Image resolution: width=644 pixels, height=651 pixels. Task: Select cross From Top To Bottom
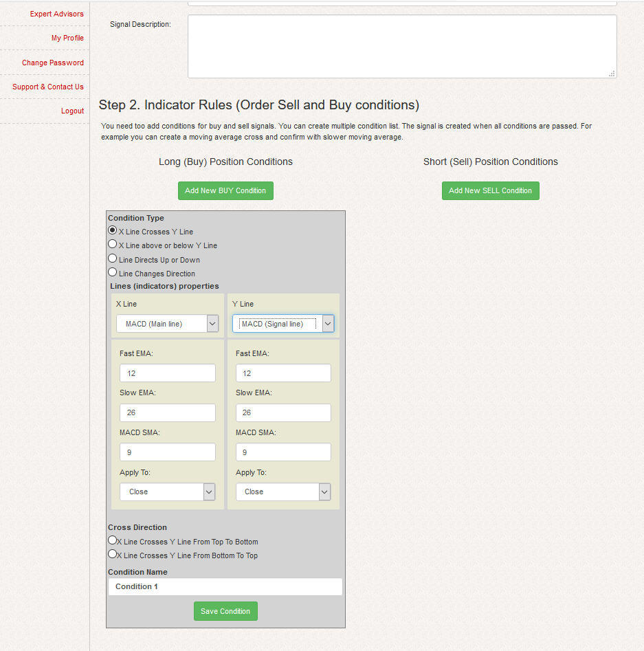pyautogui.click(x=112, y=540)
